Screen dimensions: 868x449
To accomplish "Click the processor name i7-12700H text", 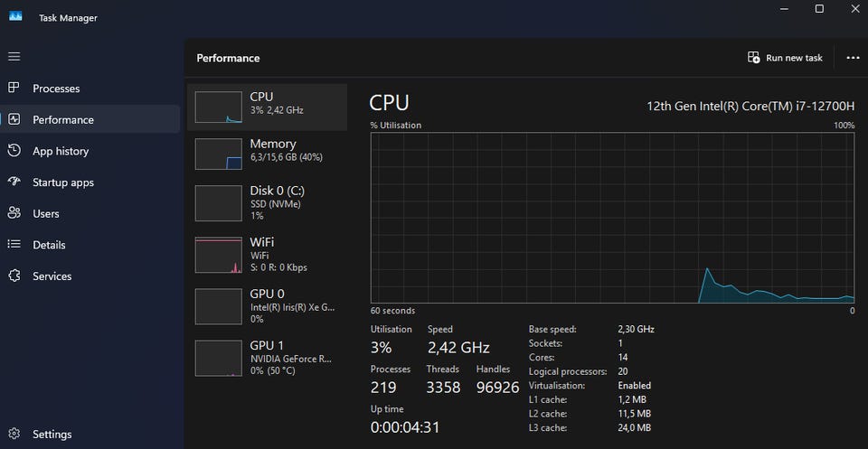I will (750, 106).
